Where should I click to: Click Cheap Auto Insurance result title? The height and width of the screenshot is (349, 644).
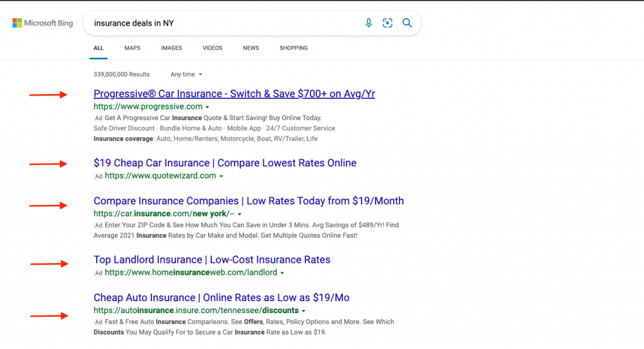[221, 297]
